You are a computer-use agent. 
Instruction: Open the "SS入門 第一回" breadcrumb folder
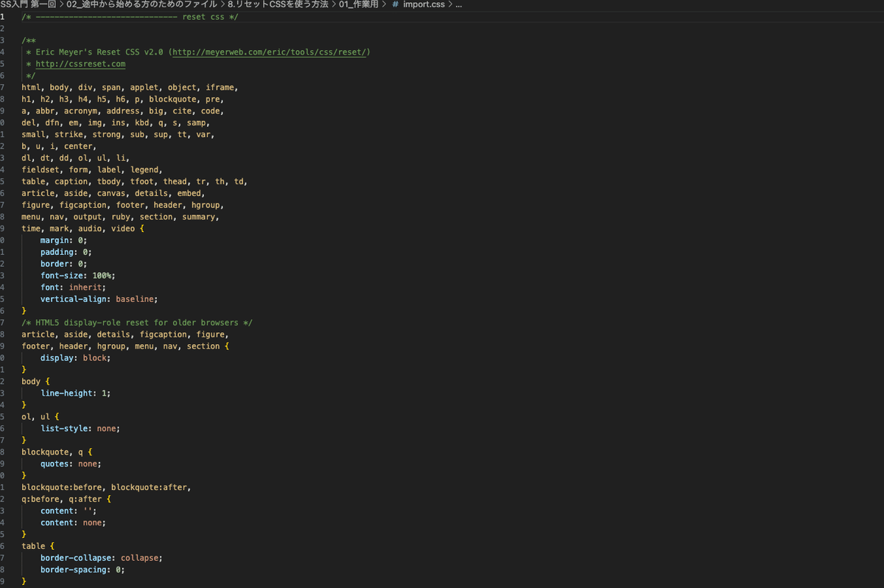(29, 5)
